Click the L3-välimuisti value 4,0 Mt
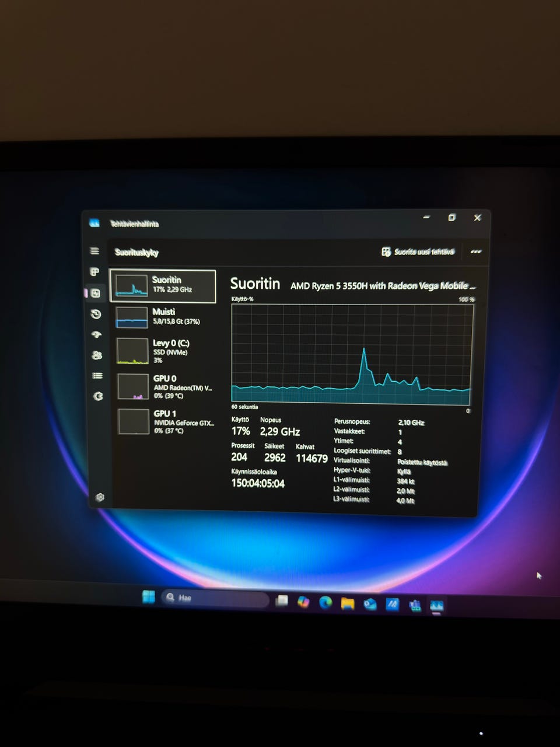The height and width of the screenshot is (747, 560). coord(405,501)
